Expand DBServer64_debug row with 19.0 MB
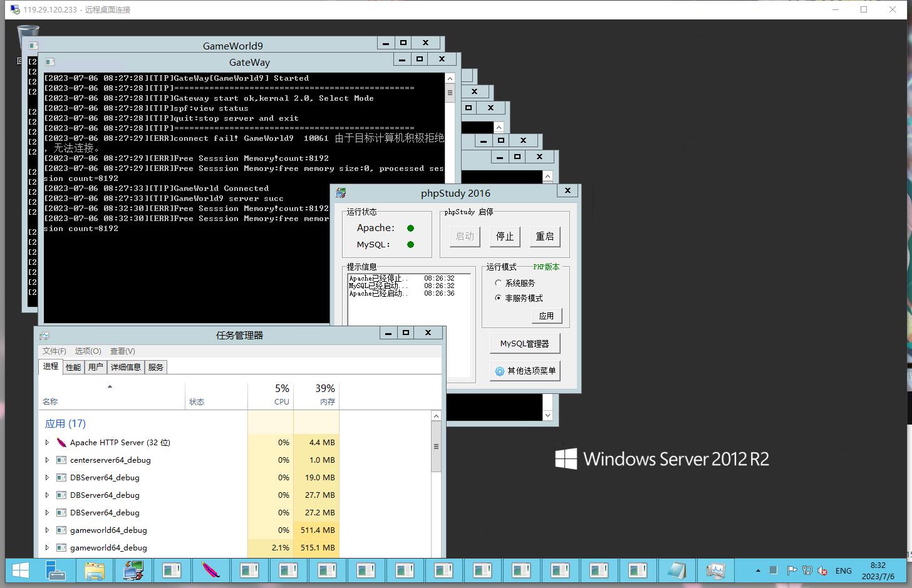 click(x=47, y=477)
